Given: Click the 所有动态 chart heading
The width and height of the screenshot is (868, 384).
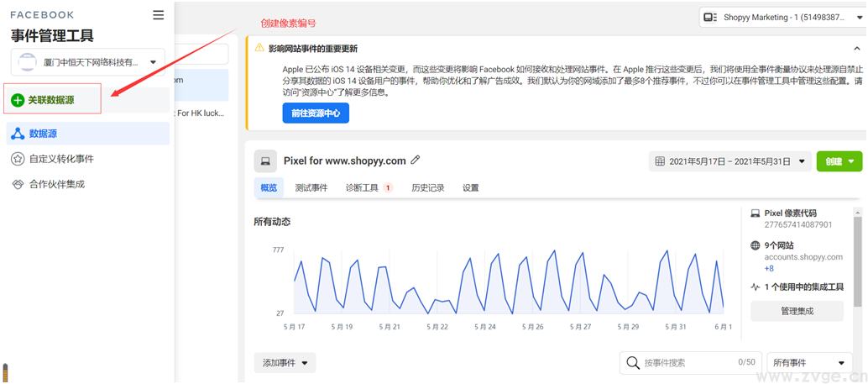Looking at the screenshot, I should (x=272, y=222).
